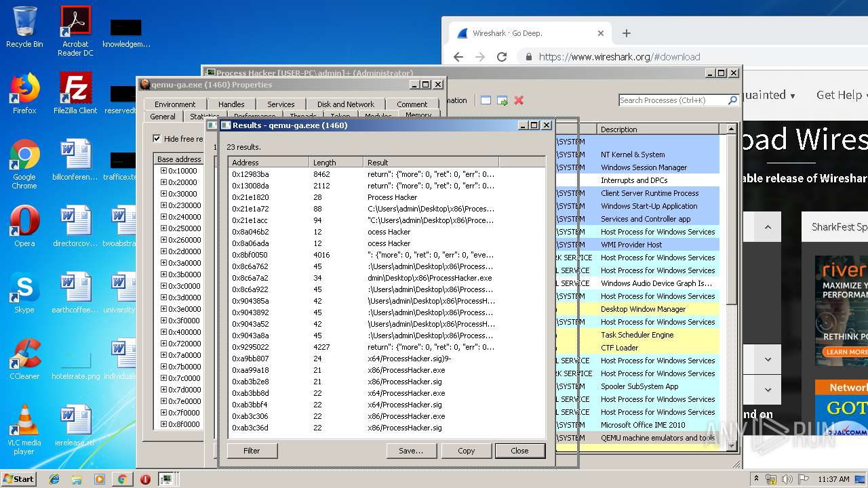Click Save... button in Results window
This screenshot has width=868, height=488.
tap(411, 451)
